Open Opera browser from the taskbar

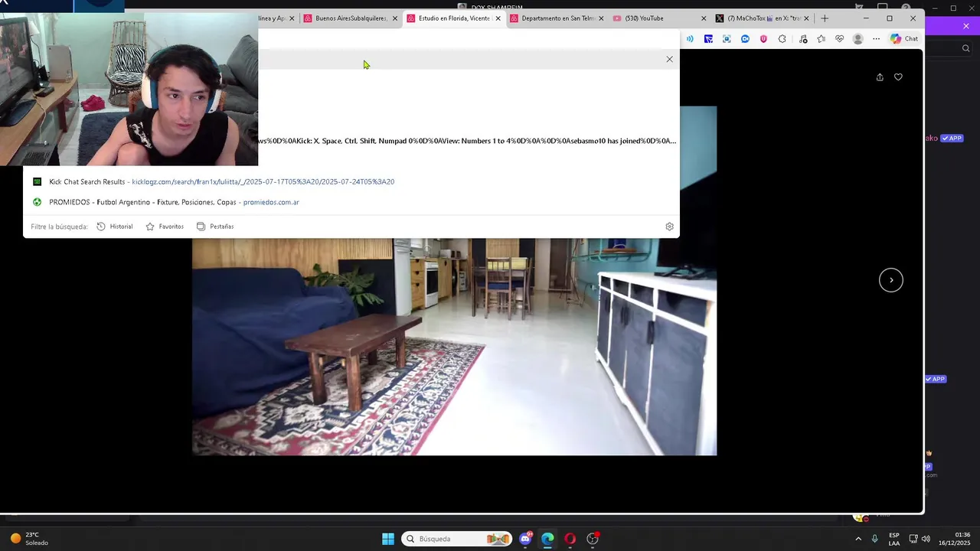pos(570,539)
